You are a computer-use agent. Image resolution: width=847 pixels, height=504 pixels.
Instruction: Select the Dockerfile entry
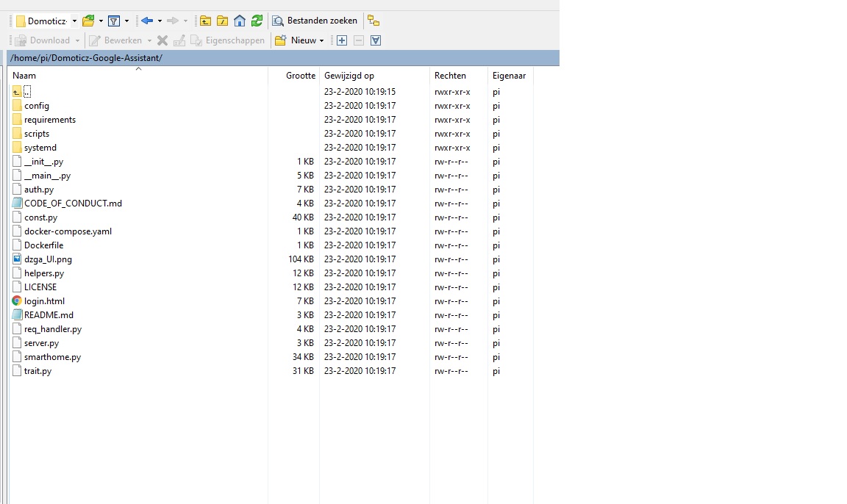[x=44, y=245]
